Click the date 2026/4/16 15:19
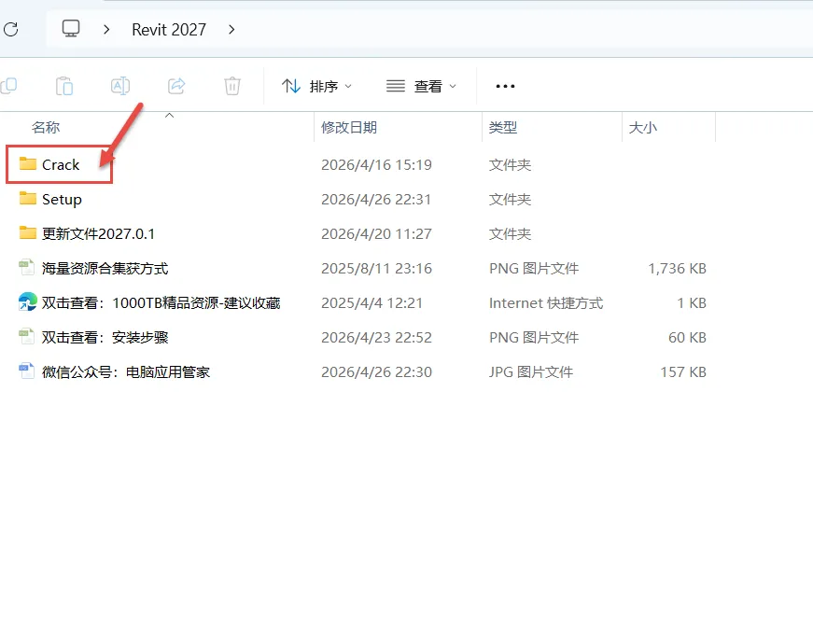813x644 pixels. [376, 165]
